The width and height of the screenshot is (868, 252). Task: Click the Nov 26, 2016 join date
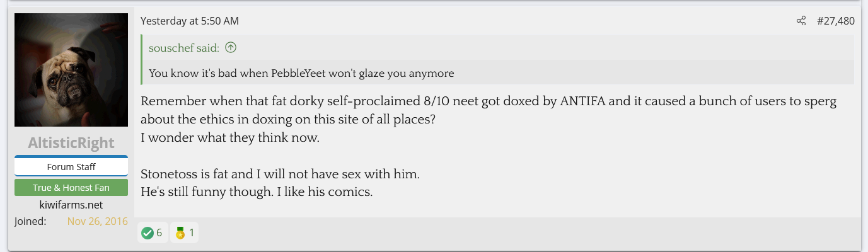point(97,221)
